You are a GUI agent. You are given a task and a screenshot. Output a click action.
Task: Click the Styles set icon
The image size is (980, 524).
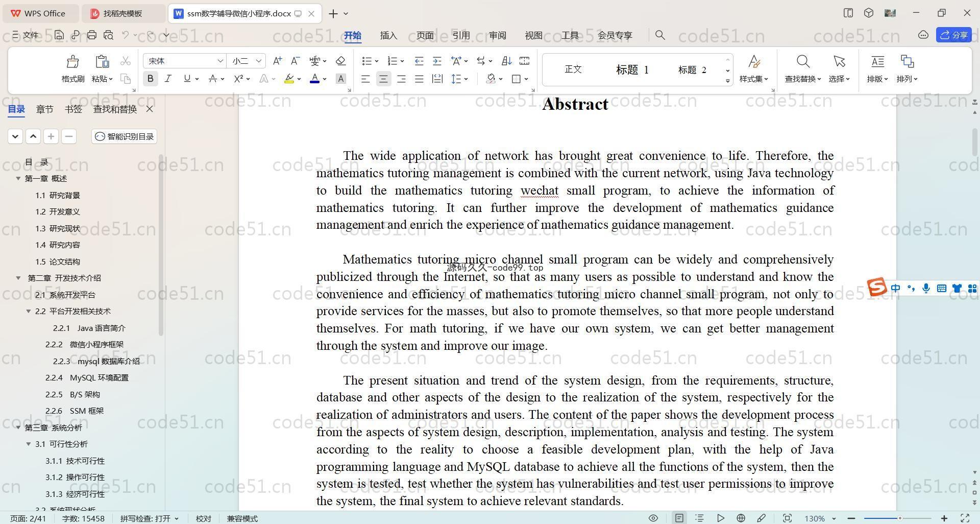754,62
